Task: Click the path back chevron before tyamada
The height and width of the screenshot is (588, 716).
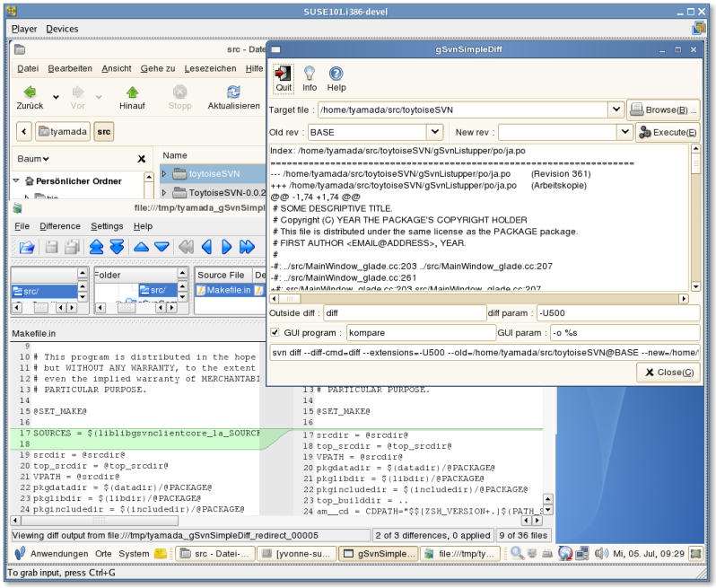Action: [x=24, y=132]
